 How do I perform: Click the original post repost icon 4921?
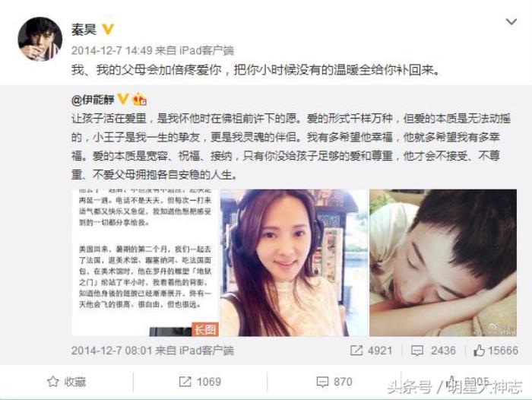coord(371,351)
